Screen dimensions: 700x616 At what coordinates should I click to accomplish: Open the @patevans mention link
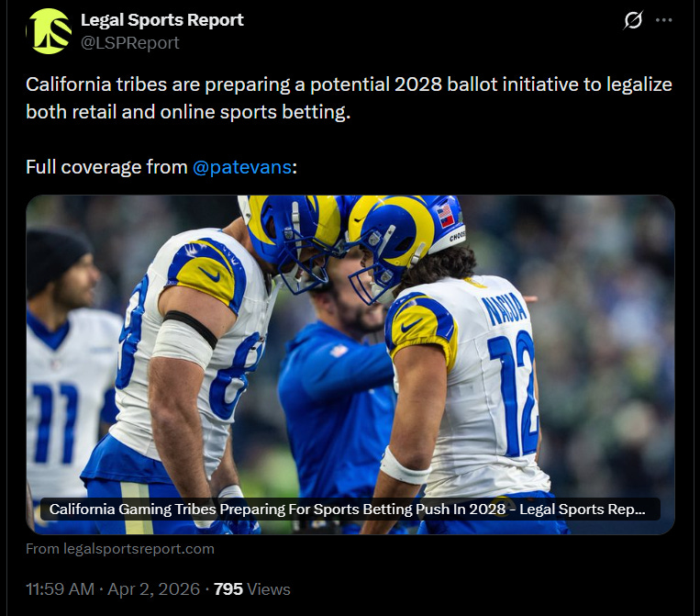pyautogui.click(x=242, y=167)
